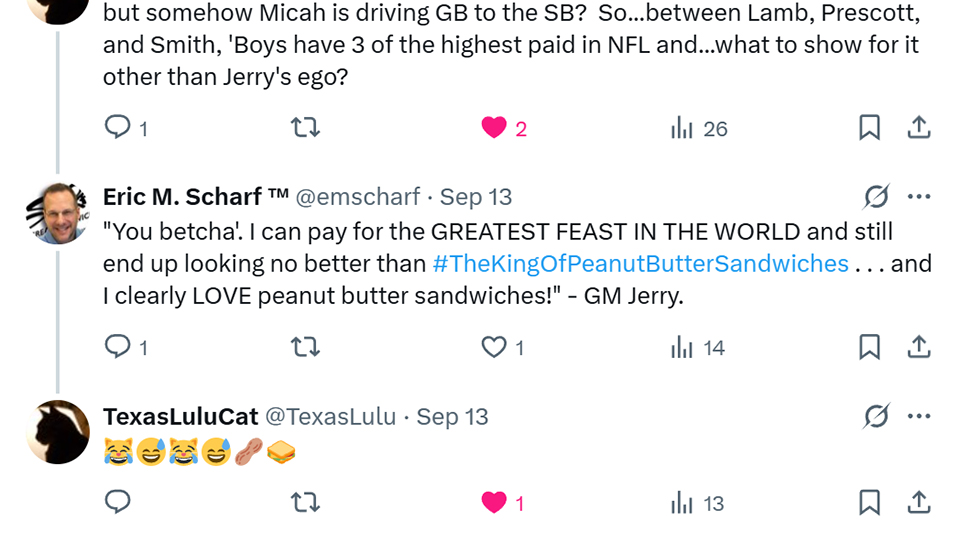Share Eric M. Scharf's tweet
The width and height of the screenshot is (960, 542).
(x=919, y=347)
